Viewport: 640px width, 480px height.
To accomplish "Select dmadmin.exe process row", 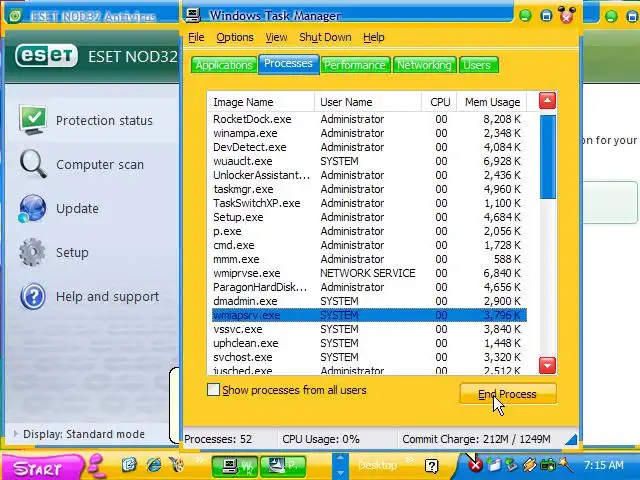I will (369, 301).
